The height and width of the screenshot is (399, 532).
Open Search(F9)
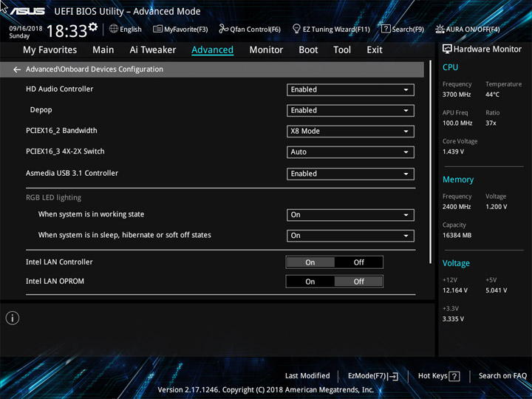(403, 29)
